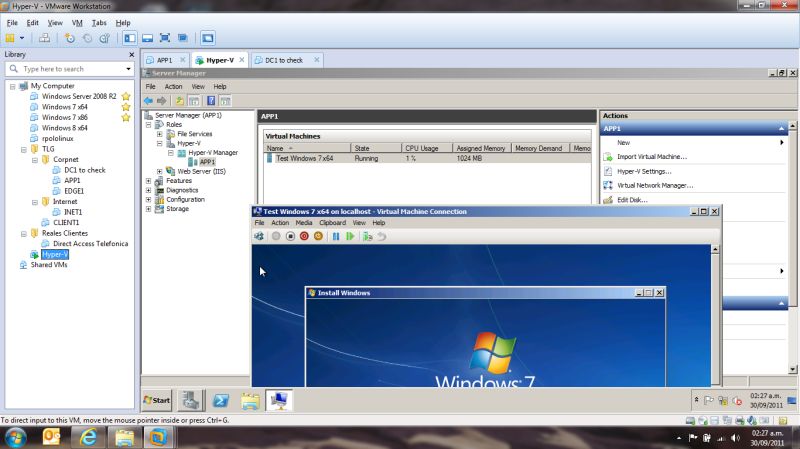Collapse the Reales Clientes folder
The width and height of the screenshot is (800, 449).
pyautogui.click(x=24, y=234)
